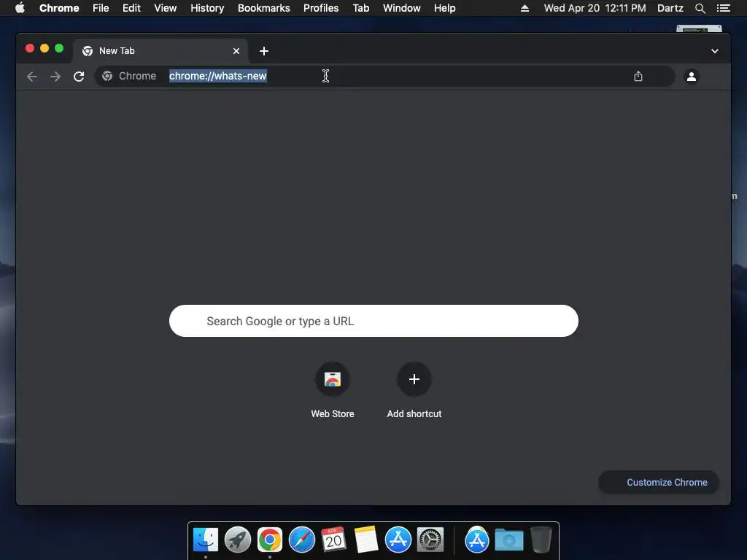Click the Search Google or type a URL box
The width and height of the screenshot is (747, 560).
[x=373, y=321]
